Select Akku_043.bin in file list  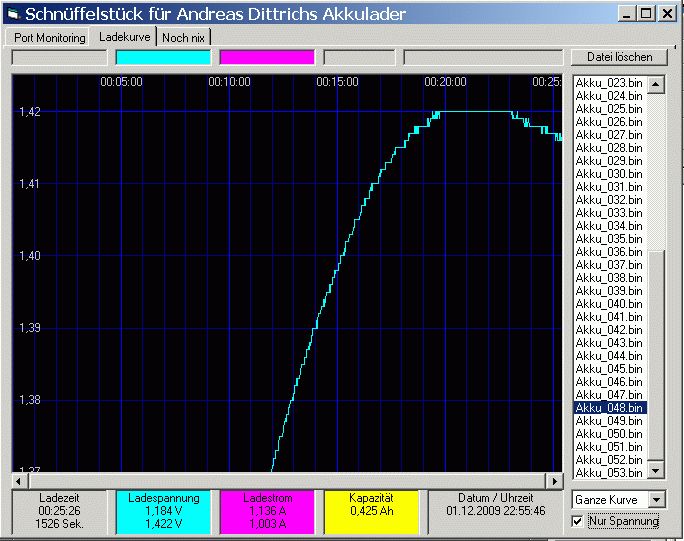point(609,343)
